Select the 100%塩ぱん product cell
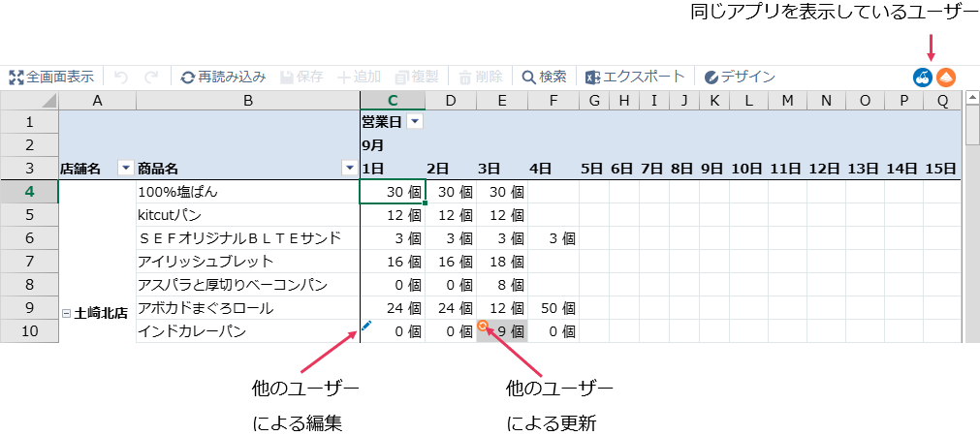 (247, 192)
